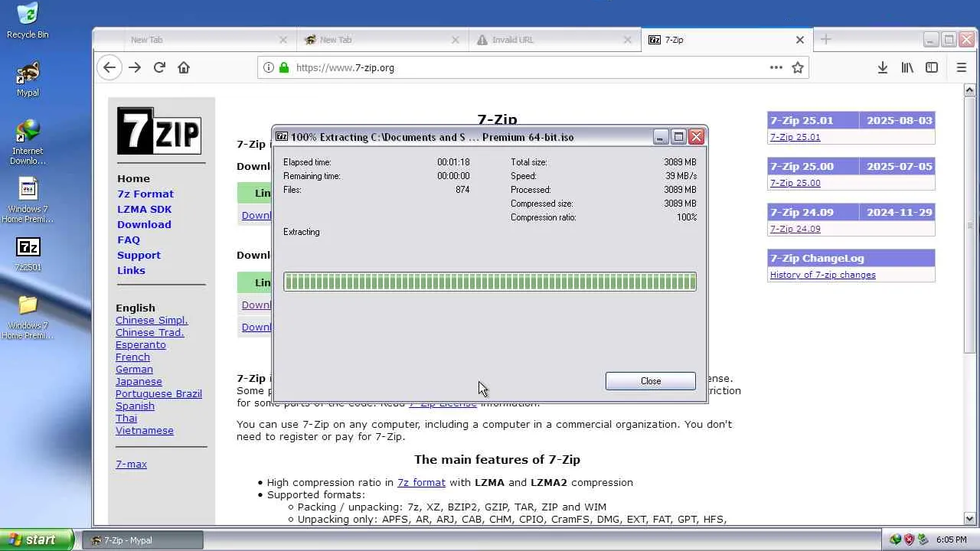Switch to the first New Tab without icon
Screen dimensions: 980x551
[x=210, y=40]
